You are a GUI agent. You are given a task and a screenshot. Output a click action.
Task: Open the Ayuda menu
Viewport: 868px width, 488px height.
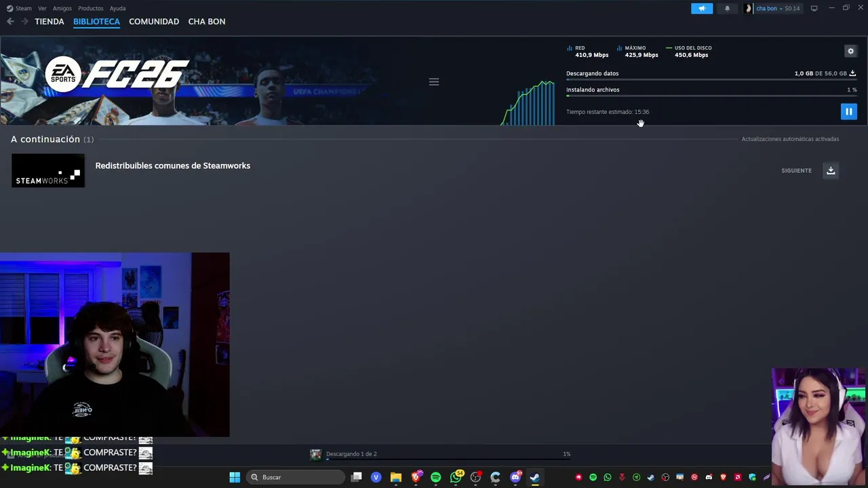(x=117, y=8)
